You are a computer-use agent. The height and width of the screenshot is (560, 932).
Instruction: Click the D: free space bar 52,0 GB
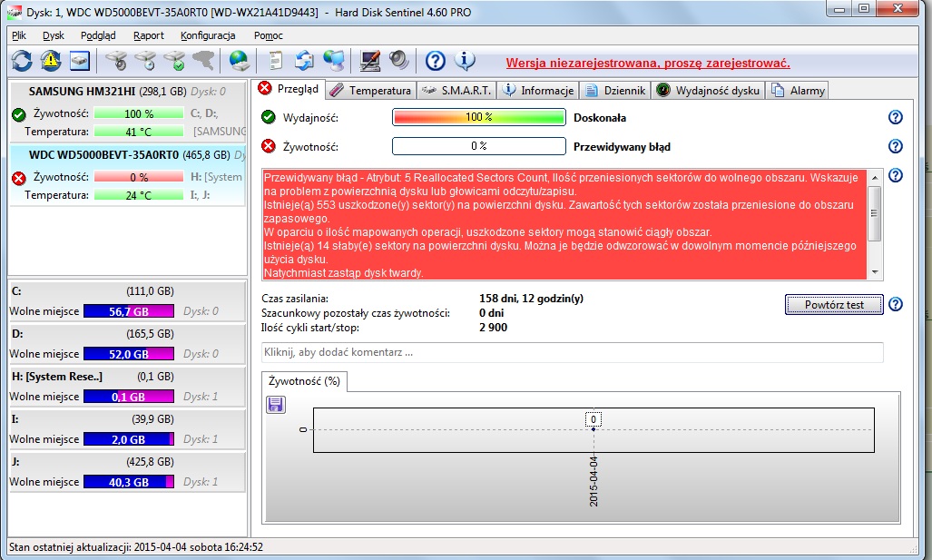tap(129, 354)
